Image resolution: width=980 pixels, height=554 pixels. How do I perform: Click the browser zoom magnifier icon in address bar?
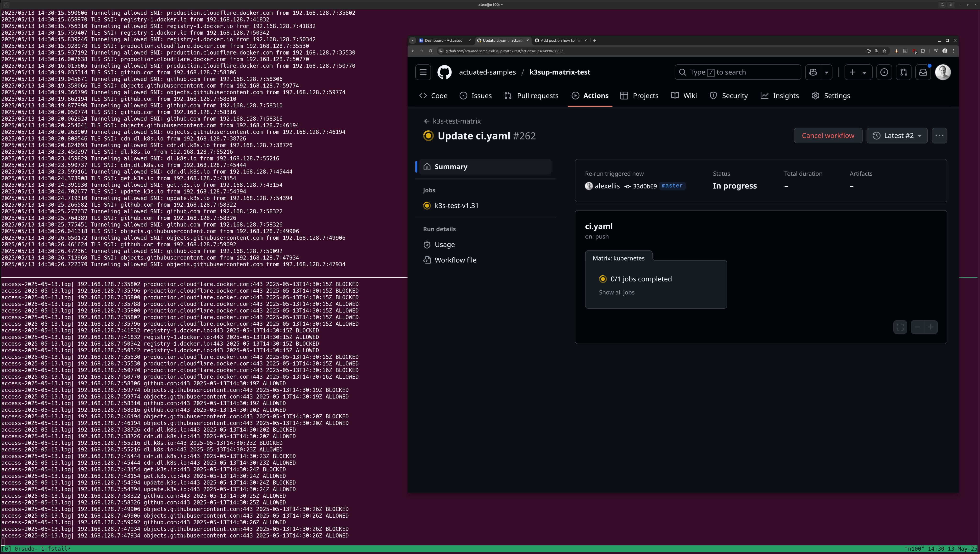pyautogui.click(x=876, y=51)
